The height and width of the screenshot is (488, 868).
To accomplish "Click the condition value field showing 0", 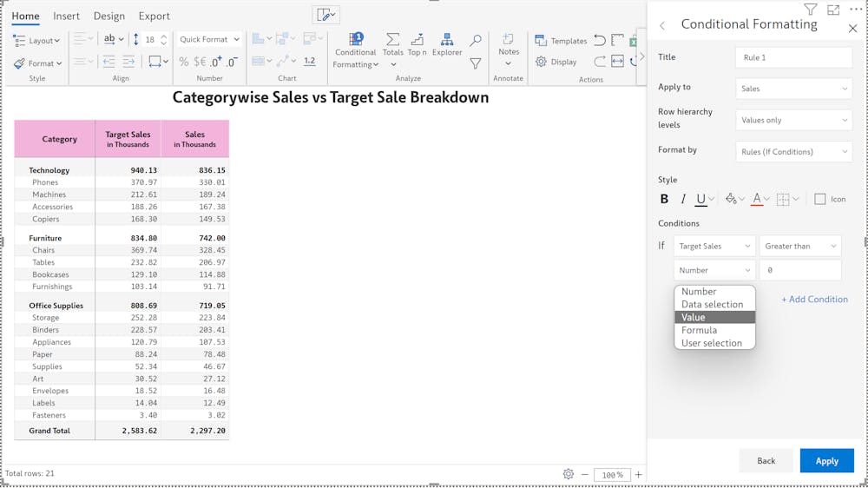I will click(x=800, y=270).
